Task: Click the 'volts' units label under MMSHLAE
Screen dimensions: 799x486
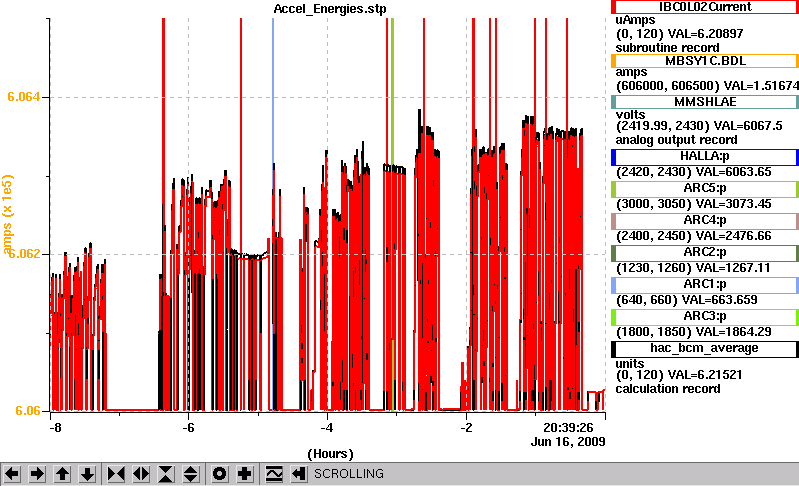Action: point(630,115)
